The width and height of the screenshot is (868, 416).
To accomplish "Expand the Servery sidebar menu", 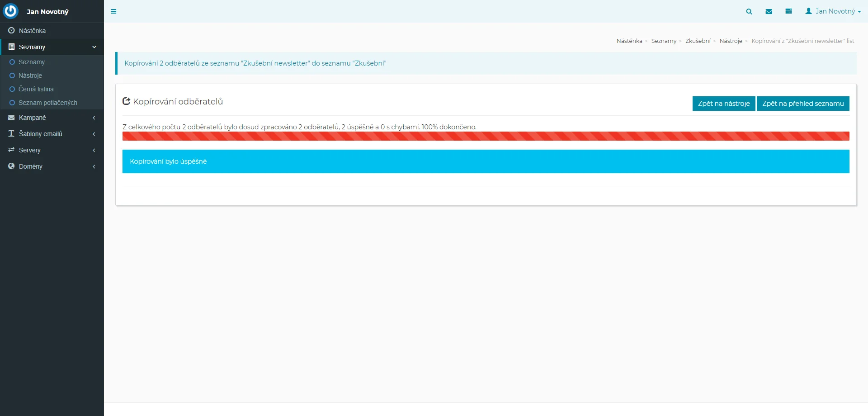I will click(52, 150).
